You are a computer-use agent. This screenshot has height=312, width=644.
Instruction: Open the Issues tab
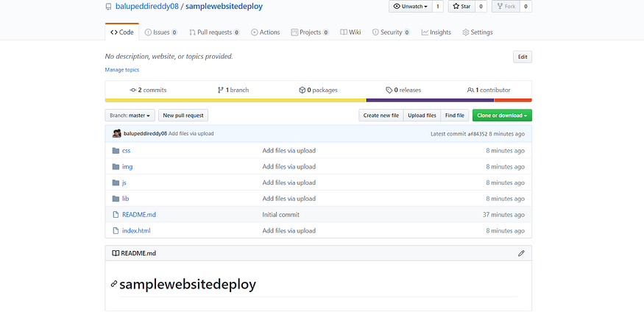coord(161,32)
